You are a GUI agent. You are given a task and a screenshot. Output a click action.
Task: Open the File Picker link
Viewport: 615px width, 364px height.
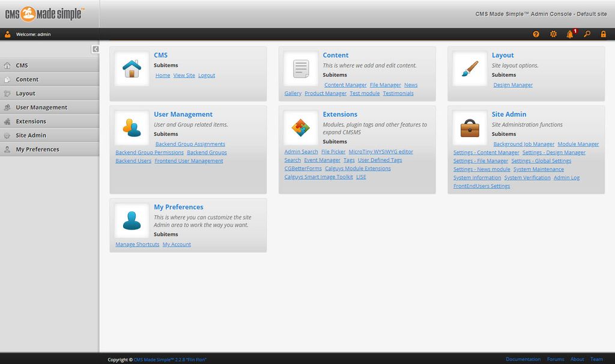click(333, 152)
